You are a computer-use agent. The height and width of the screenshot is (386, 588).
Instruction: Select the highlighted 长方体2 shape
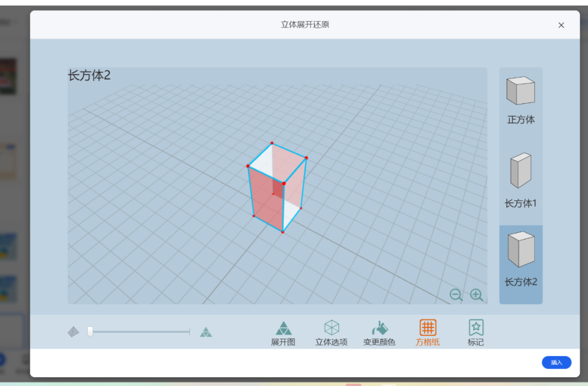(x=520, y=259)
